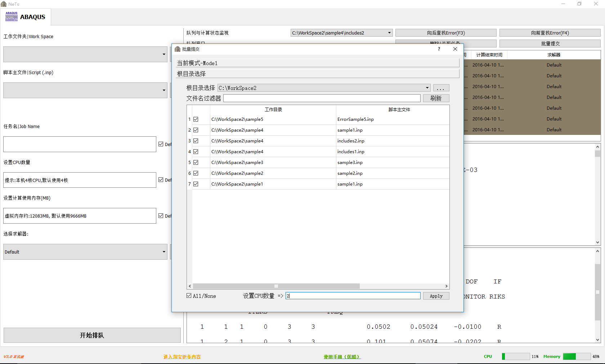Image resolution: width=605 pixels, height=364 pixels.
Task: Uncheck the ErrorSample5.inp row checkbox
Action: tap(196, 119)
